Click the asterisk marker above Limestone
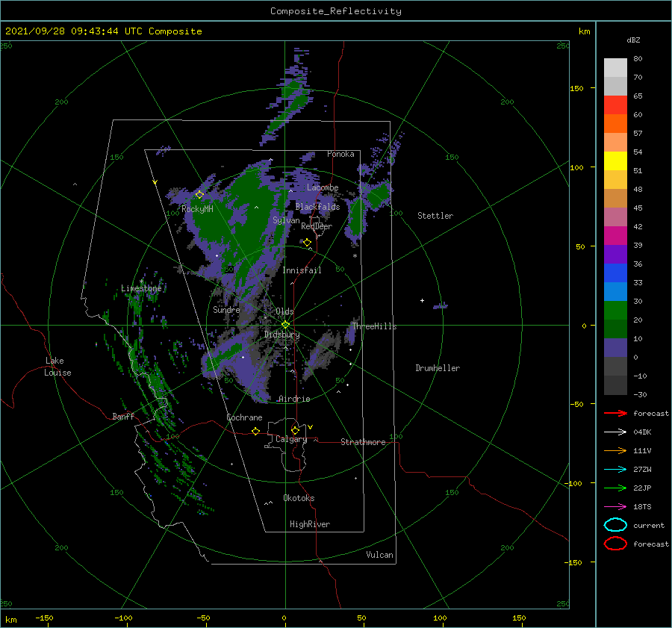The image size is (672, 628). [141, 282]
